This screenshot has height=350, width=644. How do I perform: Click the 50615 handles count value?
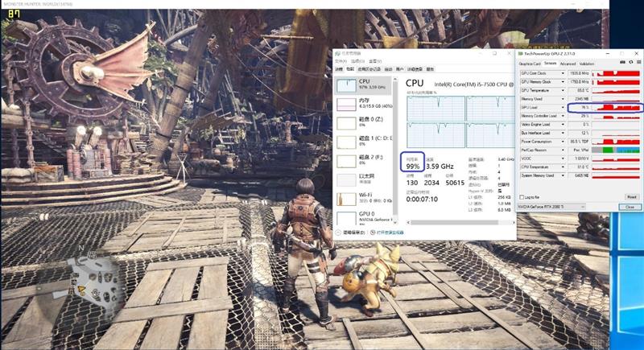[455, 183]
